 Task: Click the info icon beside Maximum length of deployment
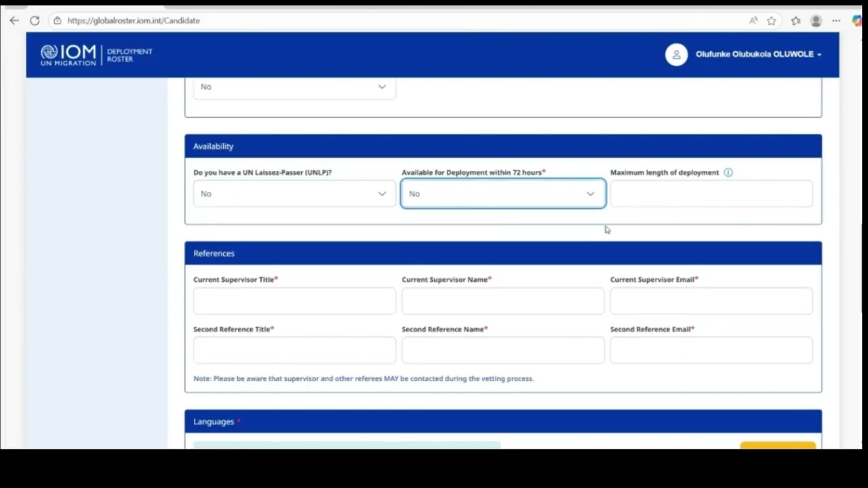728,172
